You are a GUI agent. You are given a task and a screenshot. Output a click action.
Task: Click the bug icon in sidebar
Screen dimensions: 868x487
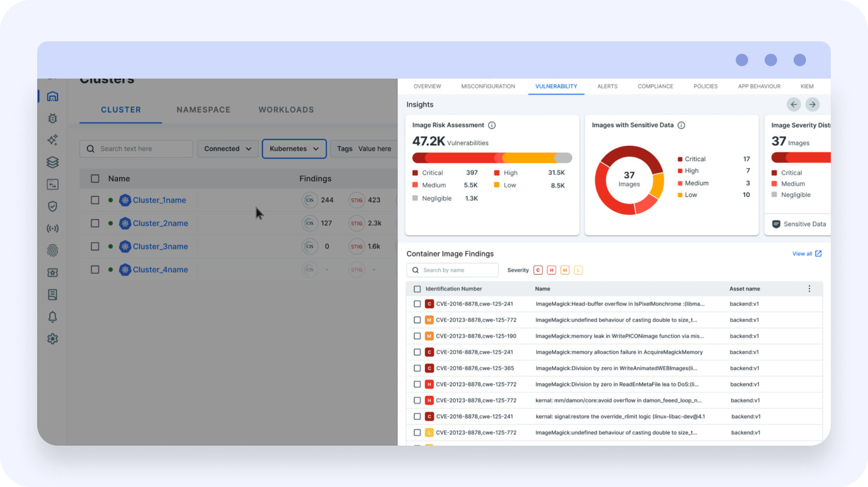pos(52,118)
